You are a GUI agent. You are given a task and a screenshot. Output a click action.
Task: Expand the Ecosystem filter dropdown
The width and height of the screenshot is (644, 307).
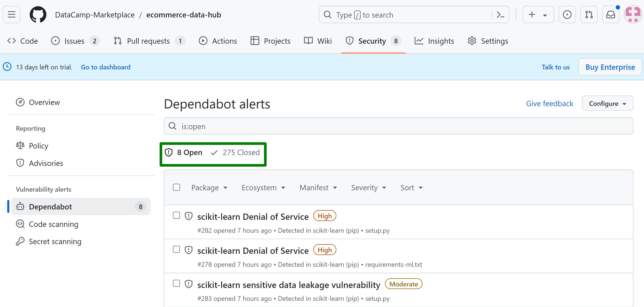tap(264, 188)
